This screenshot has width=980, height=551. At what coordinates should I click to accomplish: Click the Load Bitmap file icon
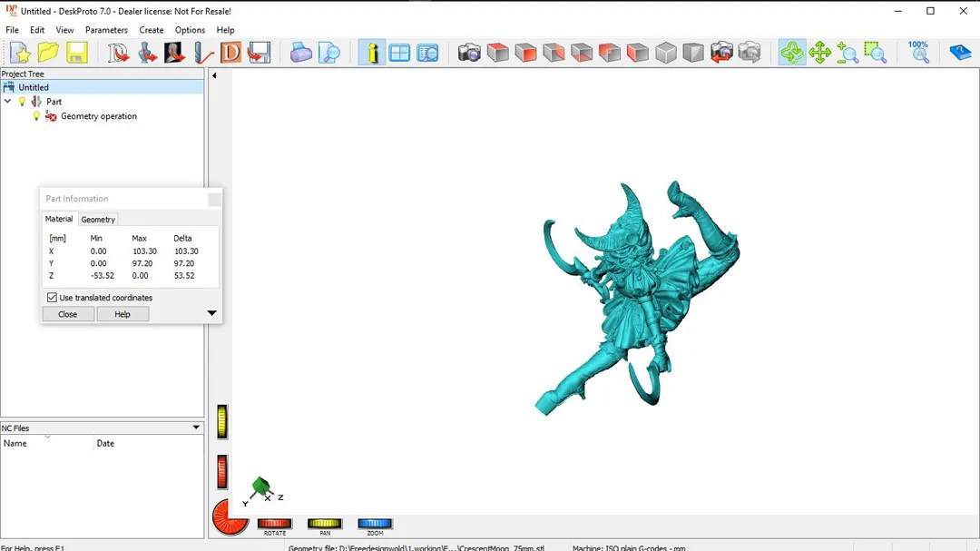174,54
